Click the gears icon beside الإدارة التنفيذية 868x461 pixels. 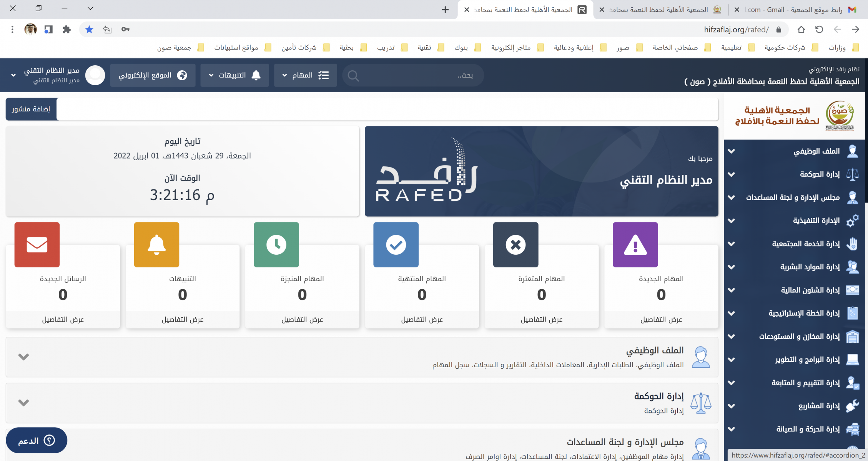click(852, 221)
